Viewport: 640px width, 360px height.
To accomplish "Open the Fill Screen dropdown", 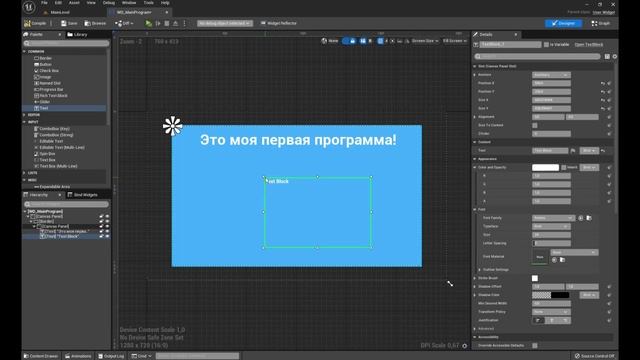I will click(x=455, y=41).
